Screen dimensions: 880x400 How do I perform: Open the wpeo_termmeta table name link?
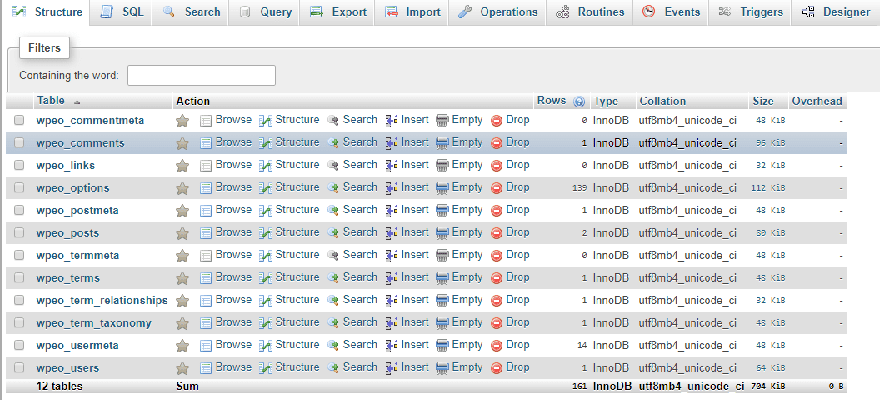77,255
